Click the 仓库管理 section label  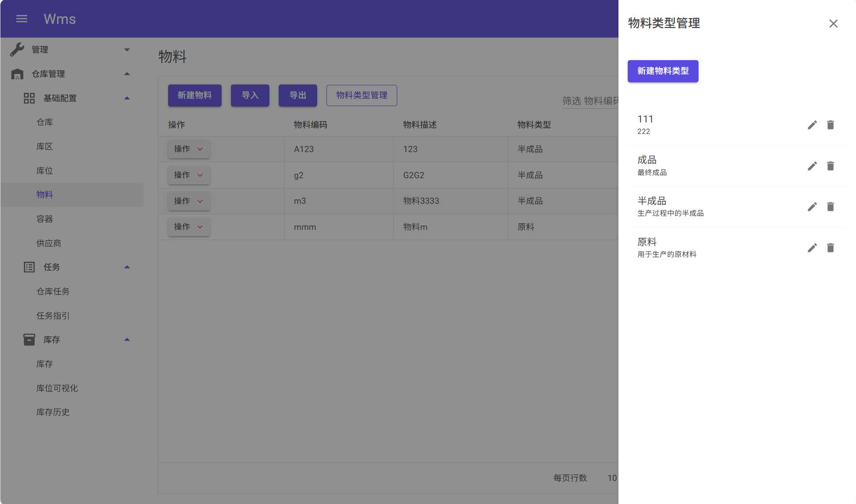click(x=48, y=74)
